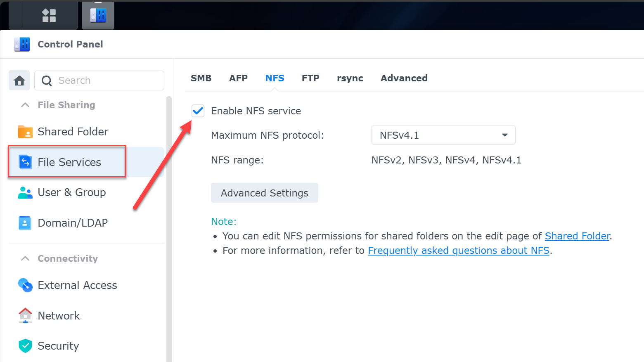Screen dimensions: 644x362
Task: Click the Control Panel taskbar icon
Action: pos(98,16)
